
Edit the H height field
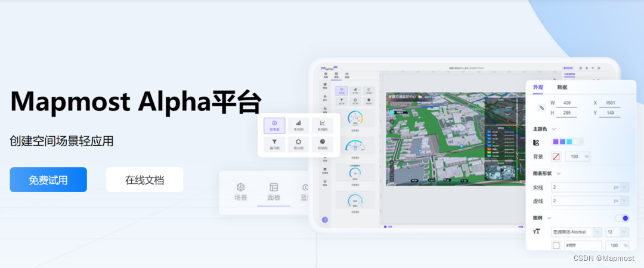click(x=566, y=113)
